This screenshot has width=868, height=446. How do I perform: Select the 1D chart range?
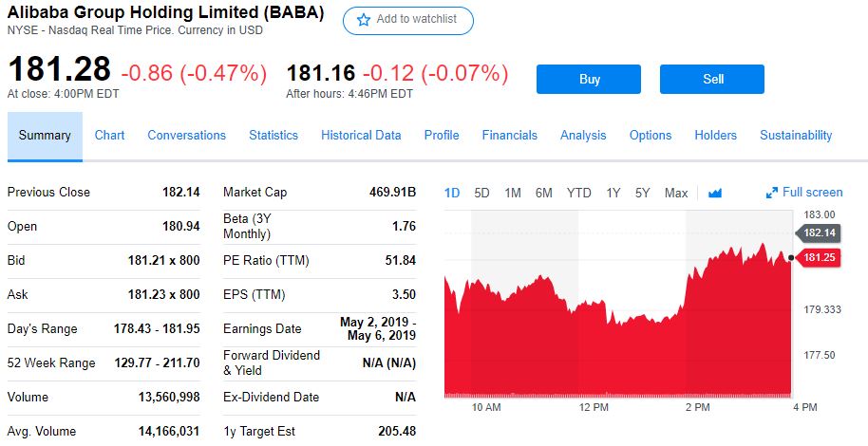[452, 193]
